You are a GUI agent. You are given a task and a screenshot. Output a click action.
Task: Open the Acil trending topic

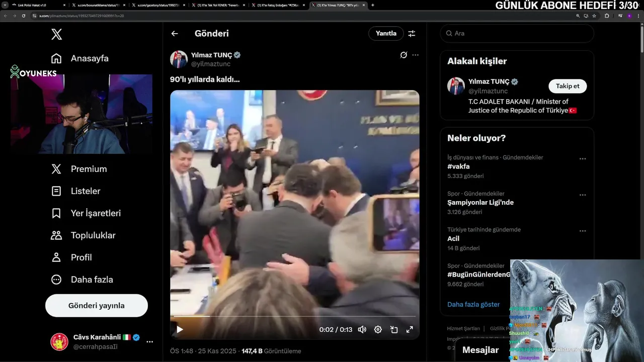click(453, 239)
